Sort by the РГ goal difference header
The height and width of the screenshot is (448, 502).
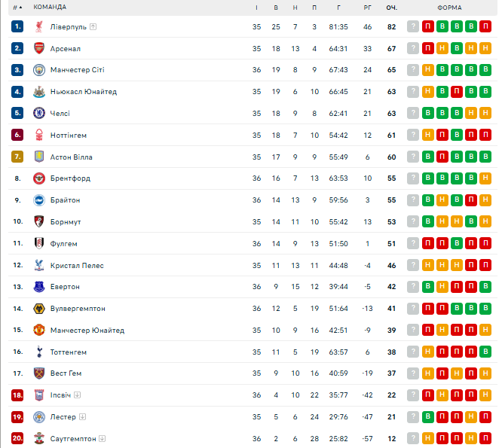pyautogui.click(x=368, y=8)
